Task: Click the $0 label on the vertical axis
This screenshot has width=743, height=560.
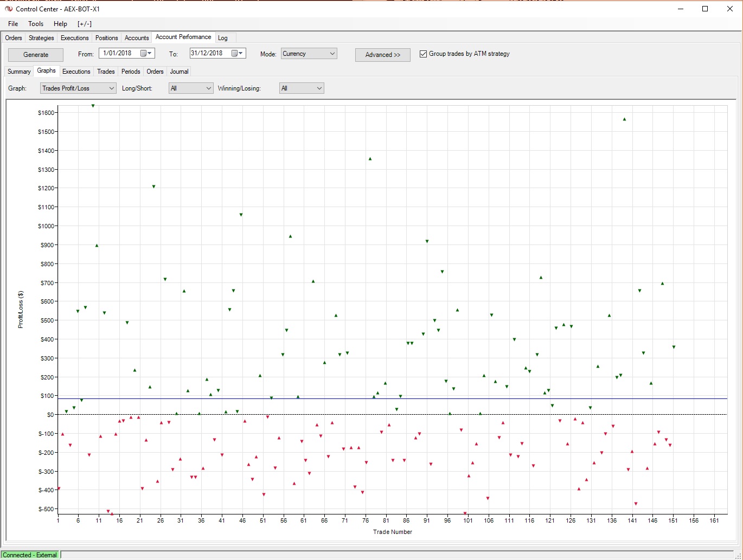Action: pos(50,415)
